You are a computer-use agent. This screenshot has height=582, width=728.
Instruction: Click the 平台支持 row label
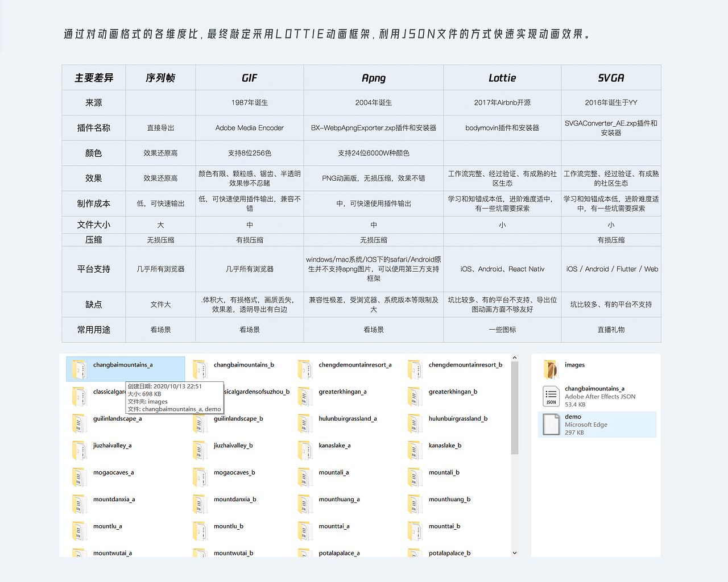94,269
